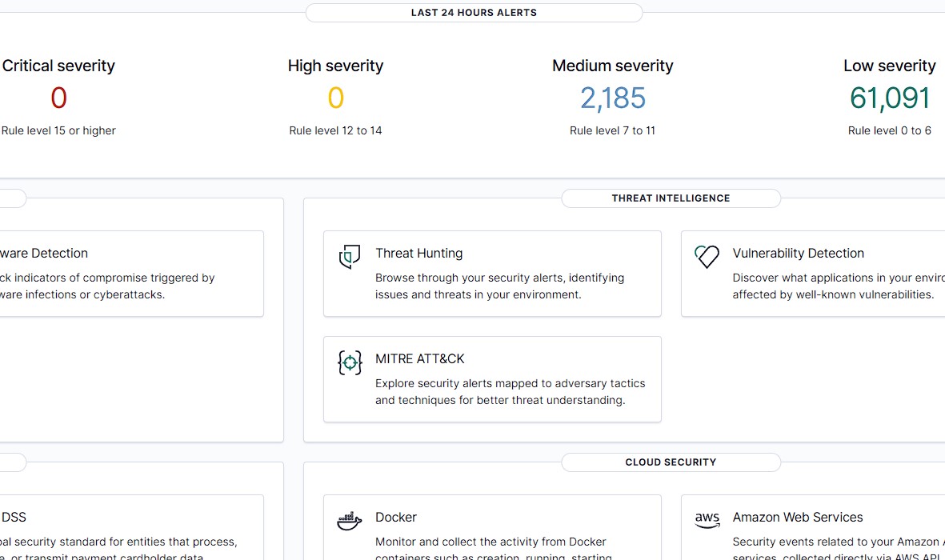945x560 pixels.
Task: View the 2,185 medium severity alerts
Action: (612, 98)
